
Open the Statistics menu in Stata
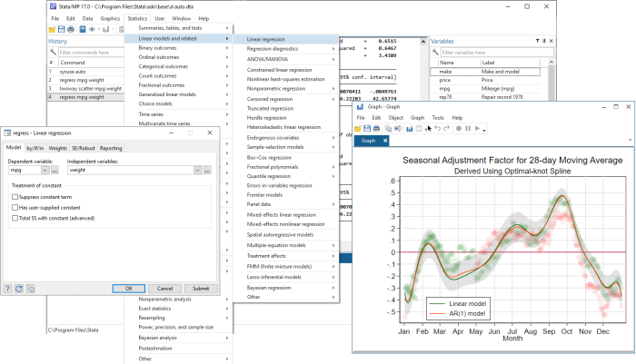(137, 19)
